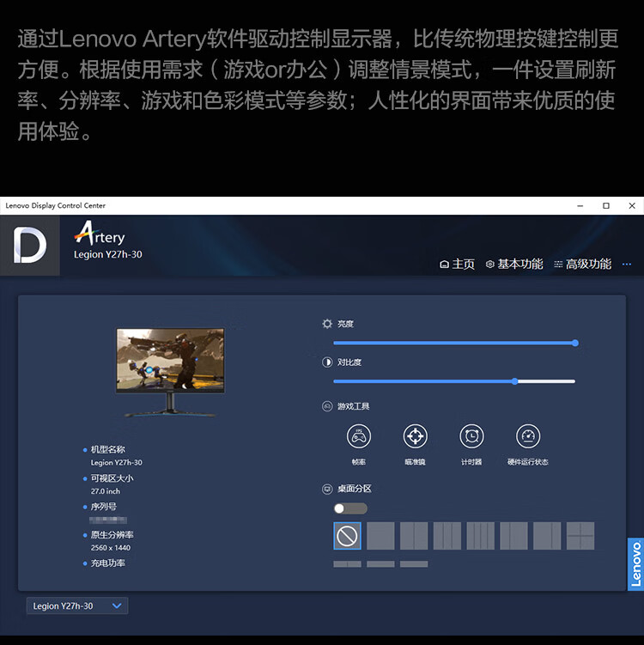Close the Display Control Center window
The image size is (644, 645).
pos(632,205)
